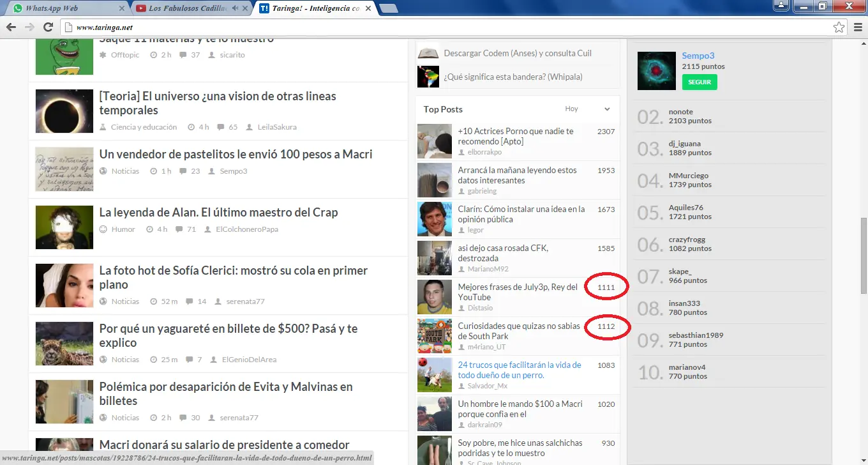Open '¿Qué significa esta bandera? (Whipala)' link

513,77
